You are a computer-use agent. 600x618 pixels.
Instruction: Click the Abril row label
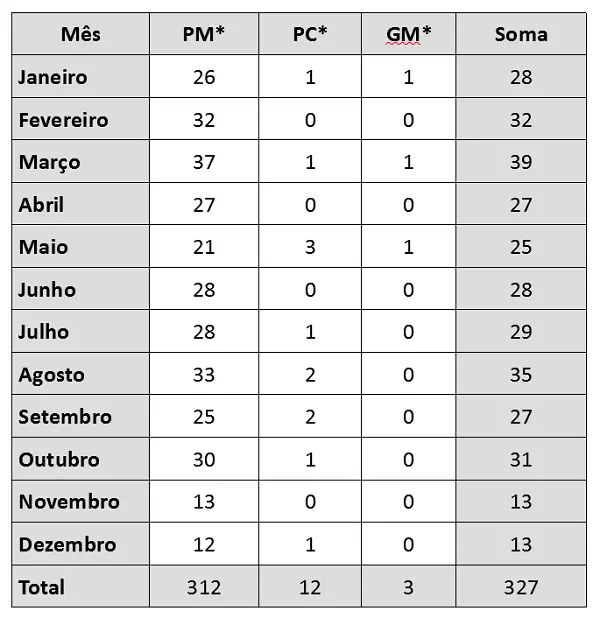[42, 205]
